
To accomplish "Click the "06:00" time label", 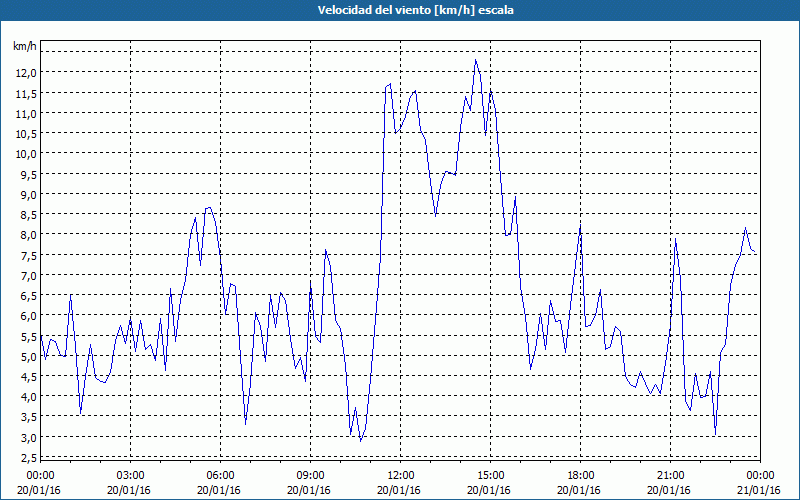I will pos(220,476).
